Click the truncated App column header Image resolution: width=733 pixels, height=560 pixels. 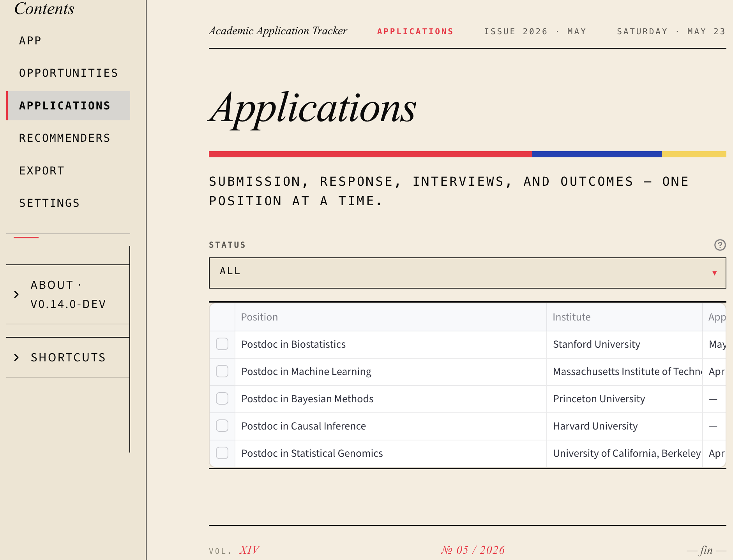(x=714, y=317)
